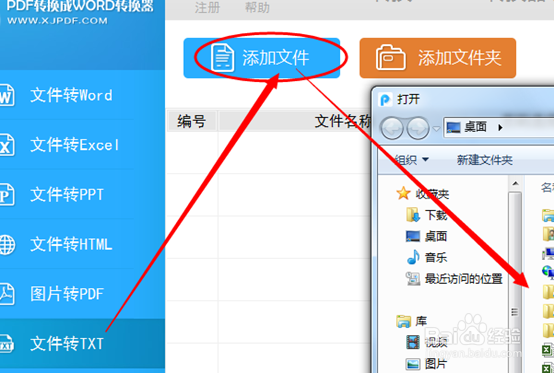Screen dimensions: 554x373
Task: Click the 编号 column header
Action: click(191, 121)
